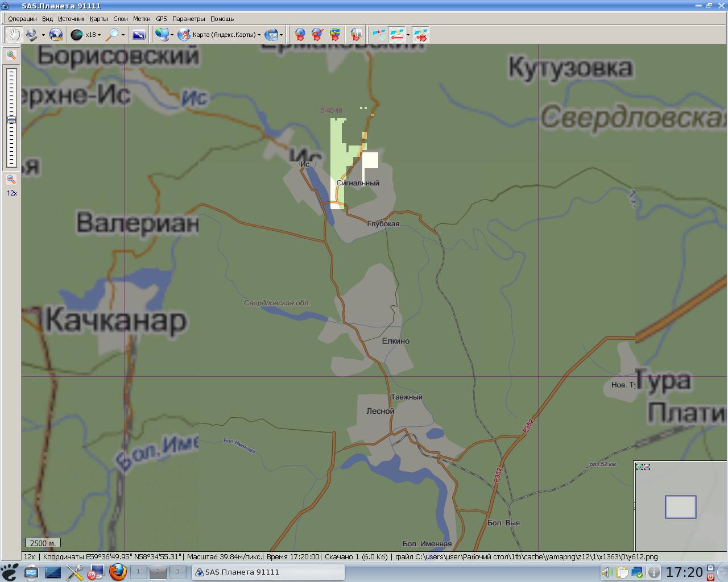This screenshot has height=582, width=728.
Task: Expand the x18 zoom level dropdown
Action: pyautogui.click(x=99, y=35)
